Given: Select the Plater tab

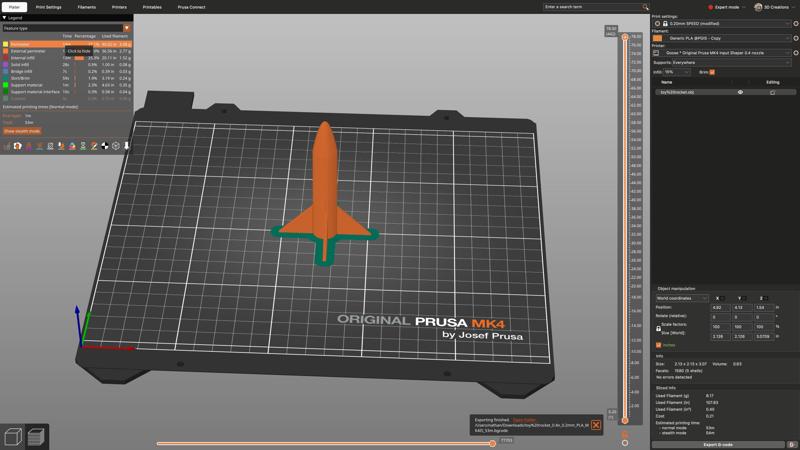Looking at the screenshot, I should [14, 7].
